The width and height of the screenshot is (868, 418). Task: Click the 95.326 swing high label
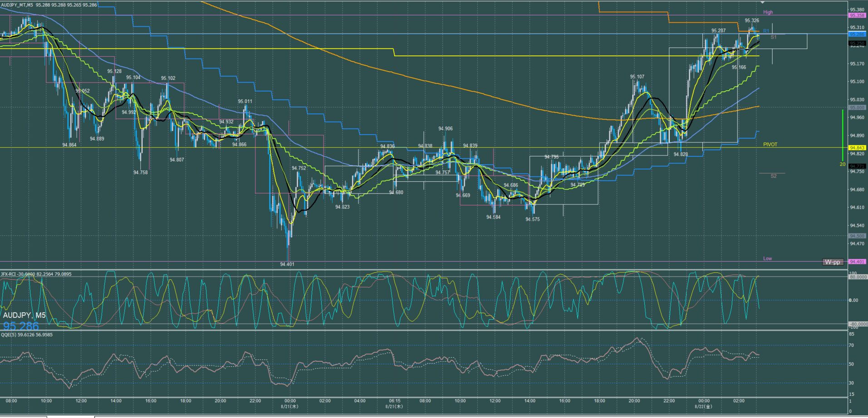(x=751, y=20)
